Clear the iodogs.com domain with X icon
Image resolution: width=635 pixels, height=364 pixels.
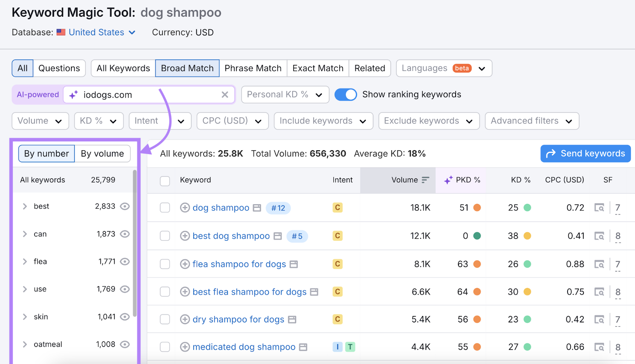coord(225,95)
